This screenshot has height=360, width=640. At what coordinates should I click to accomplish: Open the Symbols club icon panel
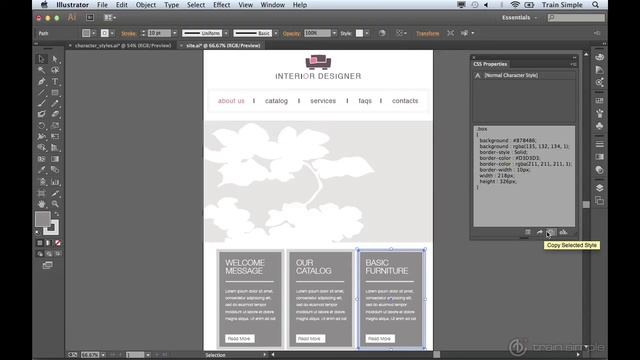(599, 126)
